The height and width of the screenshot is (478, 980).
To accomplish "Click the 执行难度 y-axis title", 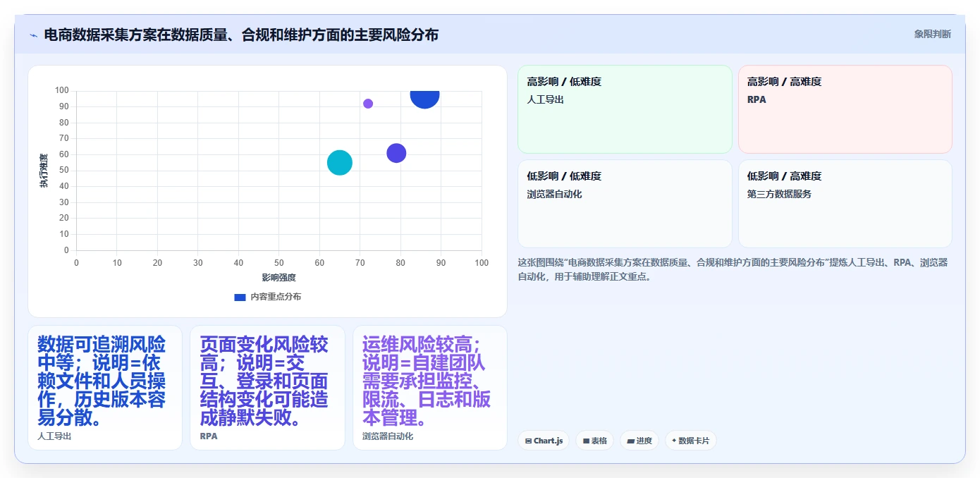I will tap(44, 171).
